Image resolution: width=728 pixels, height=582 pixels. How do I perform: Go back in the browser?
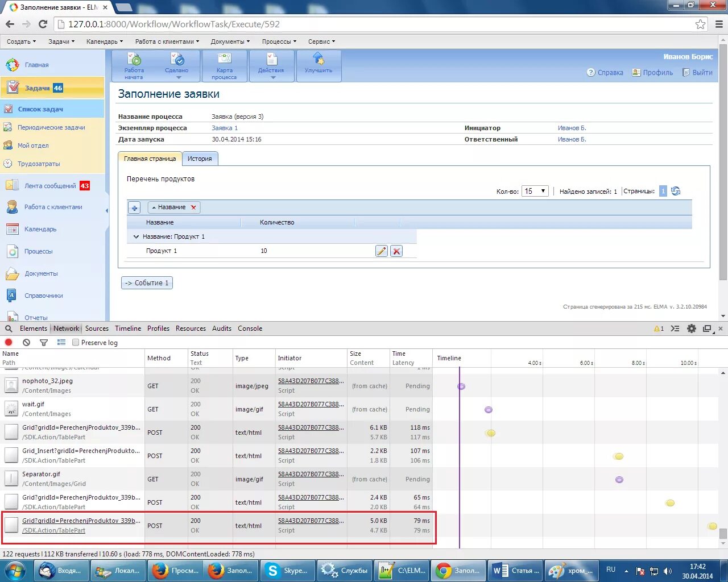(x=10, y=24)
